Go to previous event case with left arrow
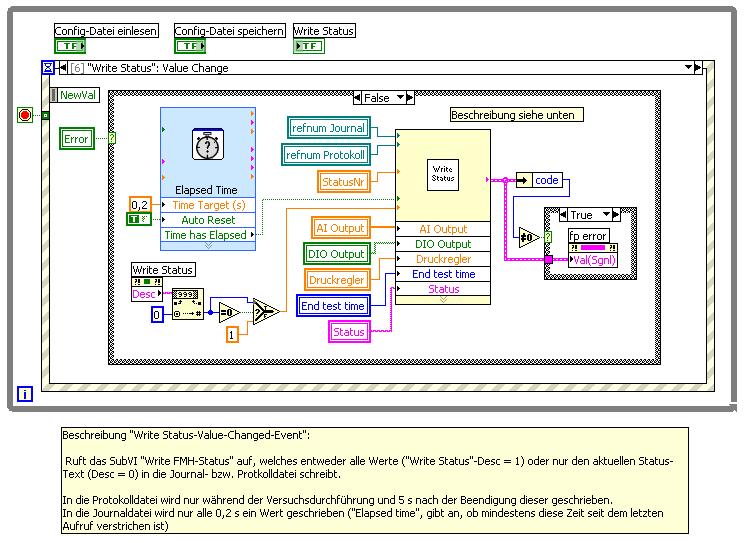The height and width of the screenshot is (543, 749). 63,68
